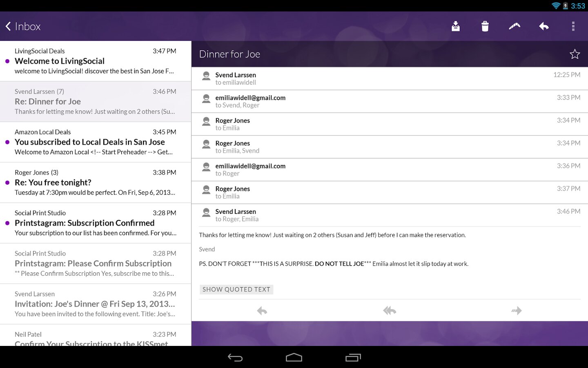Click the mark-as-unread envelope icon

click(x=514, y=27)
